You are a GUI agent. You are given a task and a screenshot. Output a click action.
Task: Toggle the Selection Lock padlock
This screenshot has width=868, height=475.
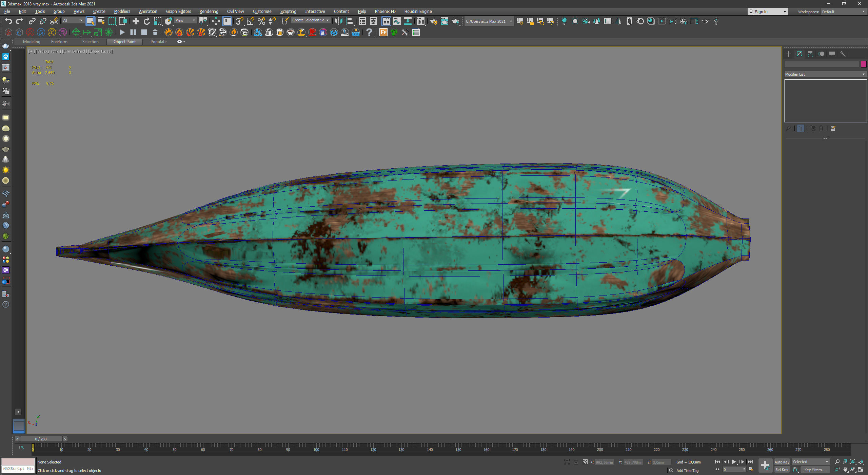coord(576,462)
